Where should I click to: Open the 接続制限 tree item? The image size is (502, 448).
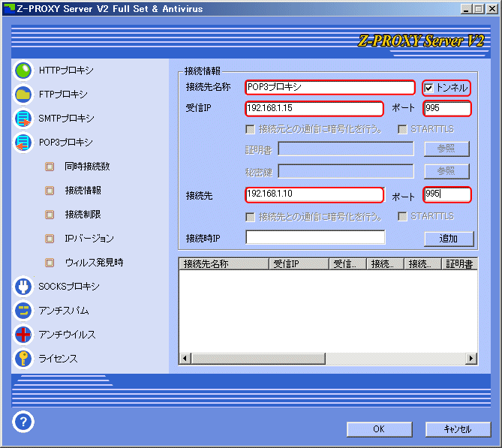point(83,215)
